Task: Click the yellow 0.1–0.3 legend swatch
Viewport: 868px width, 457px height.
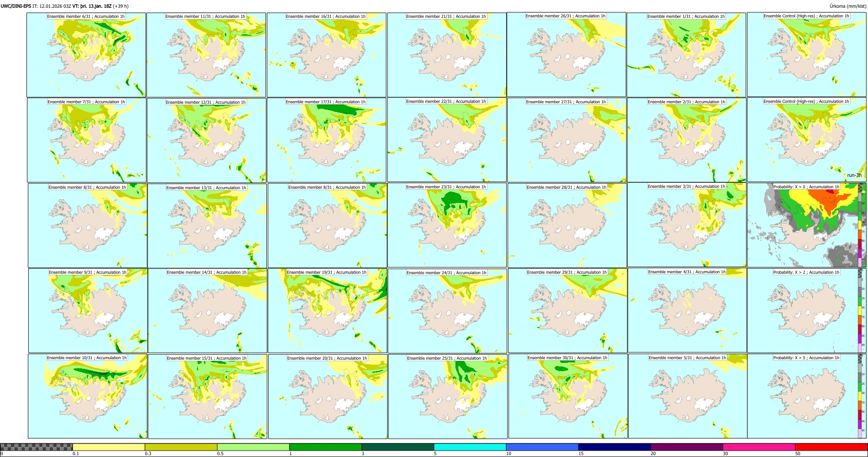Action: pos(109,447)
